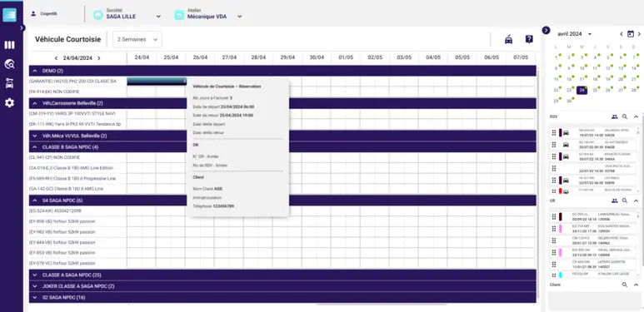Open the hamburger menu in the sidebar
Viewport: 644px width, 312px height.
point(9,15)
